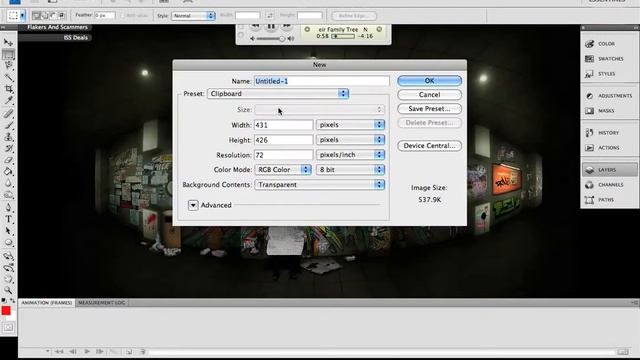Select the Eraser tool
The width and height of the screenshot is (640, 360).
[x=8, y=160]
